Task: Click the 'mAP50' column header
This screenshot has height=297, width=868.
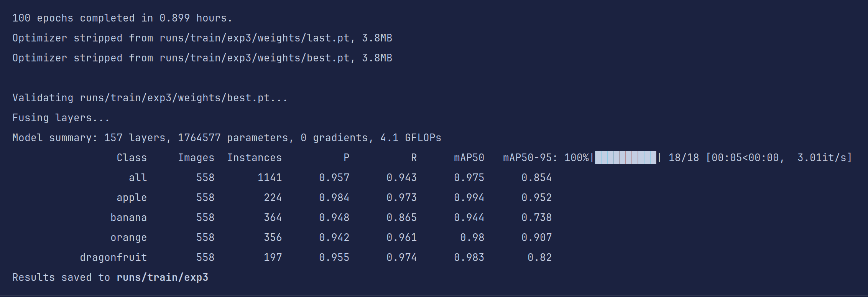Action: click(469, 158)
